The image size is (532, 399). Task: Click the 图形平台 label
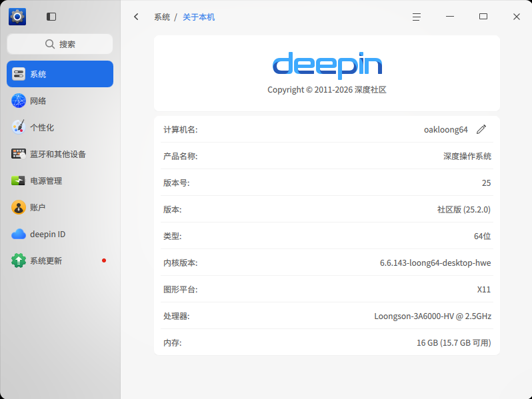[180, 290]
